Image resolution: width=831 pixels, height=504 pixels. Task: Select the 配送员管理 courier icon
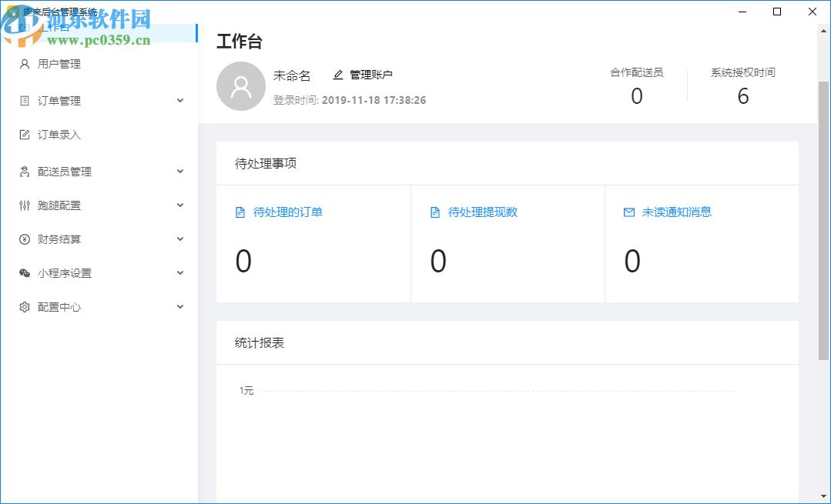pyautogui.click(x=23, y=171)
